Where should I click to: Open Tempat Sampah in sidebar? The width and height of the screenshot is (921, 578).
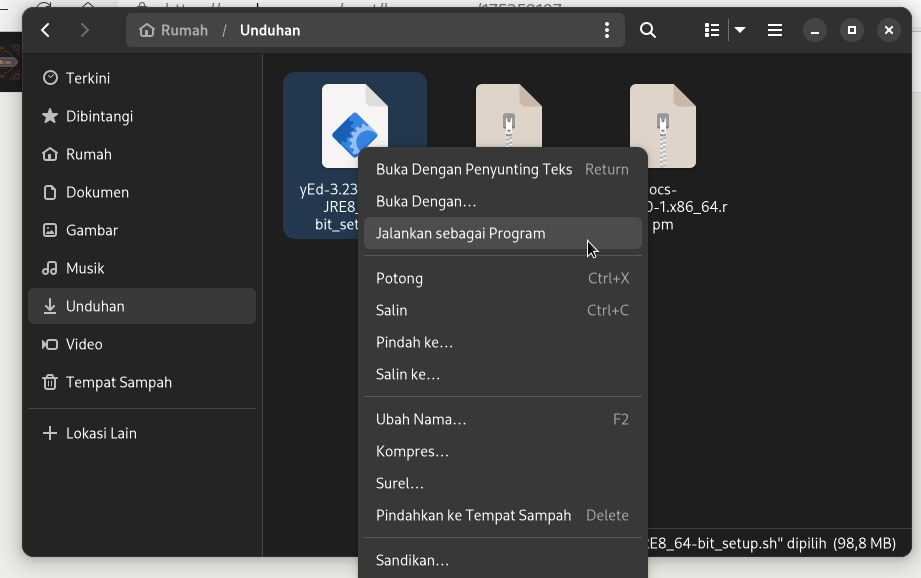click(118, 382)
